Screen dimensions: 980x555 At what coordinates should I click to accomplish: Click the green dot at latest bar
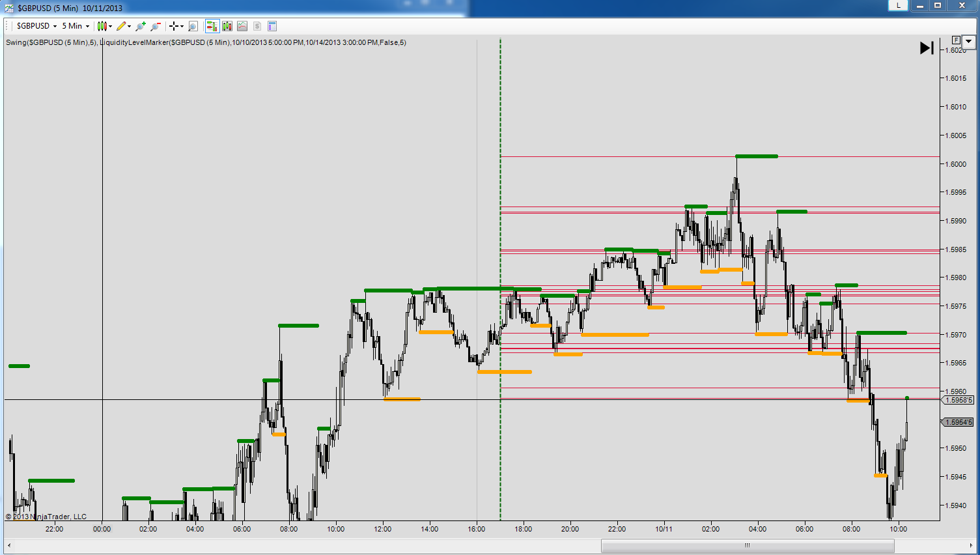coord(907,397)
